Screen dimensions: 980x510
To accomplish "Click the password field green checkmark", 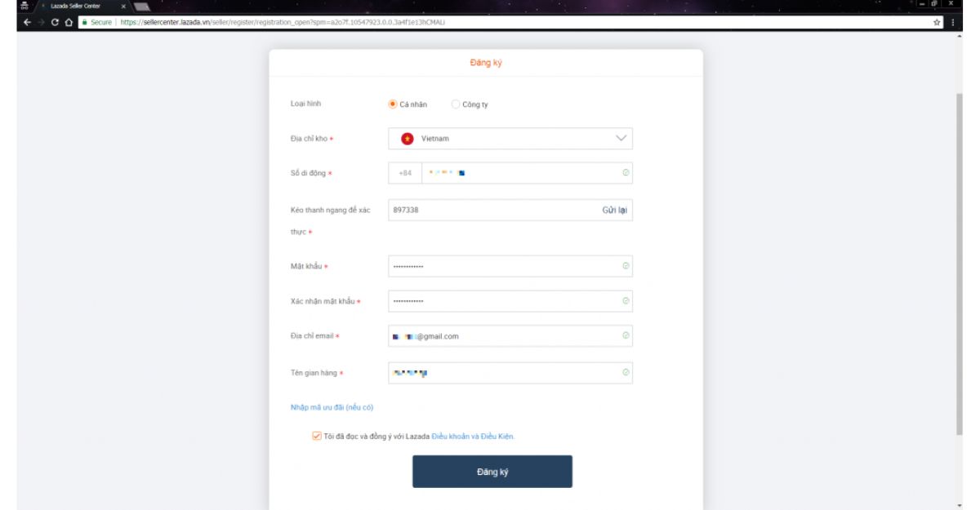I will point(626,266).
